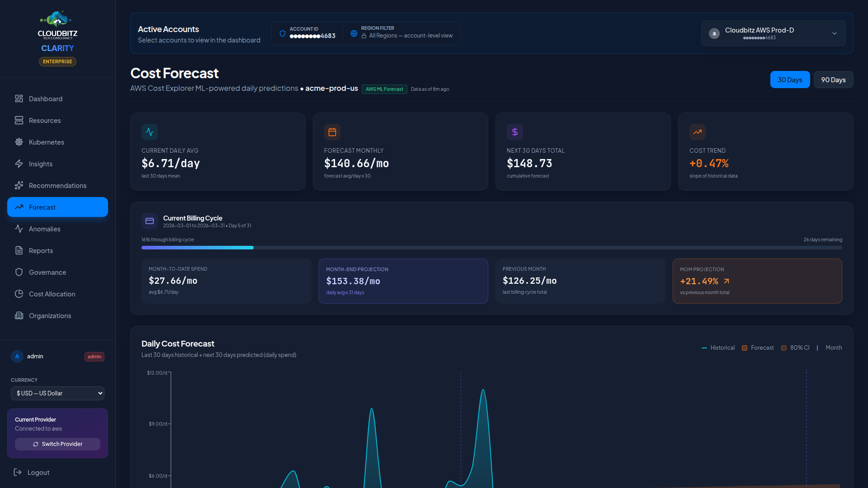The image size is (868, 488).
Task: Click the Next 30 Days dollar icon
Action: [515, 132]
